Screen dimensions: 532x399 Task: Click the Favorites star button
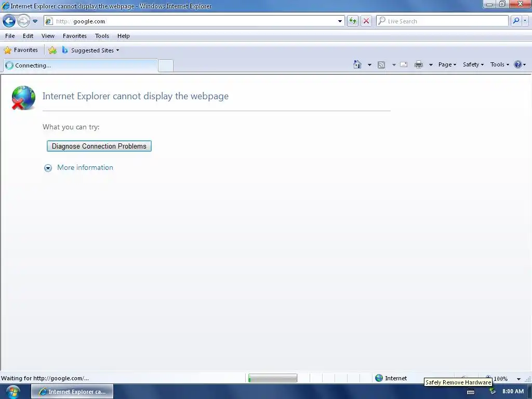pyautogui.click(x=21, y=50)
